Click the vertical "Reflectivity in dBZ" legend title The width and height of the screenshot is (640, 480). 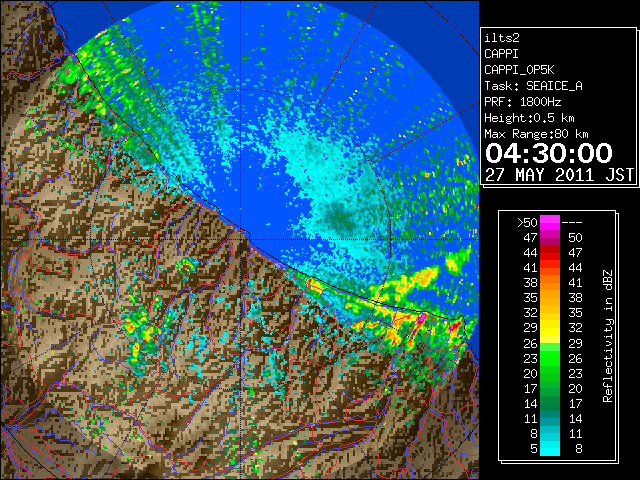point(608,336)
